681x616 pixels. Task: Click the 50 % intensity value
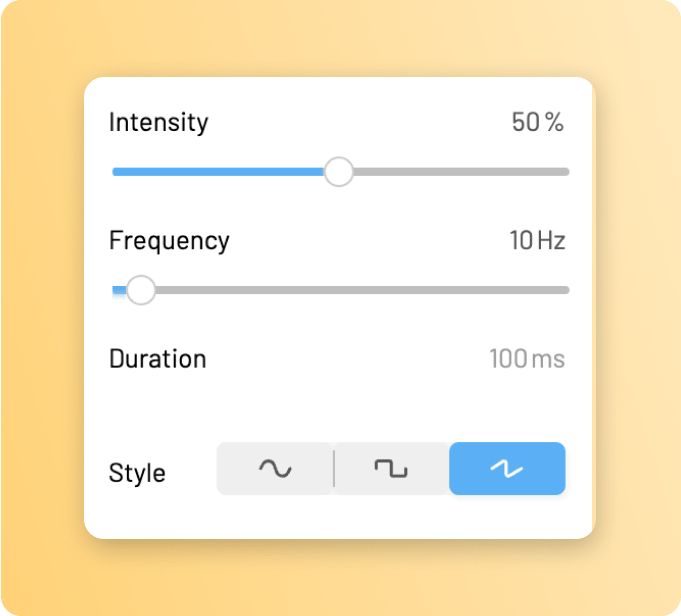(537, 123)
